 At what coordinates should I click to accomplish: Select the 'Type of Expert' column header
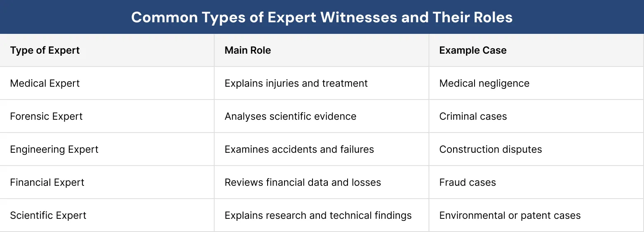(45, 50)
